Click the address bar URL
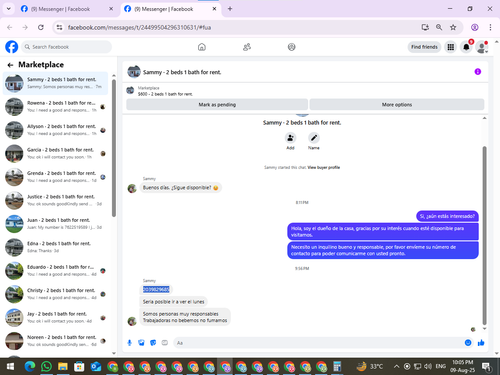 139,27
